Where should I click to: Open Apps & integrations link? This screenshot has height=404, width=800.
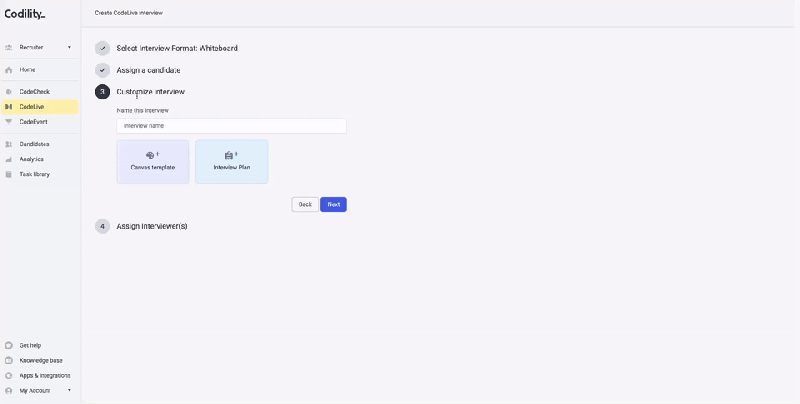(45, 375)
